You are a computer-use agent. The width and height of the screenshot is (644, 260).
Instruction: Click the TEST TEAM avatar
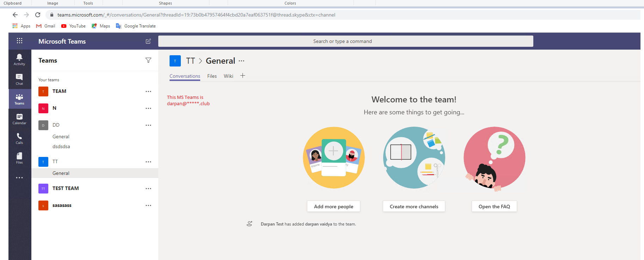tap(43, 189)
